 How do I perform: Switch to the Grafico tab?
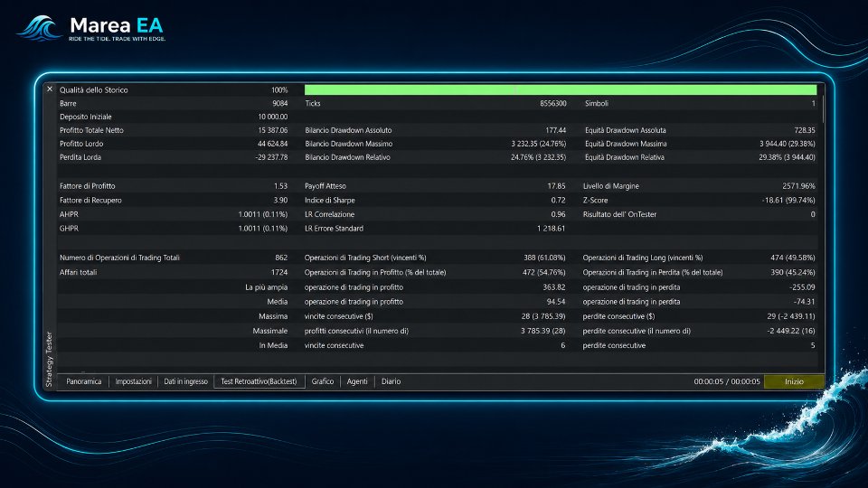[x=323, y=381]
